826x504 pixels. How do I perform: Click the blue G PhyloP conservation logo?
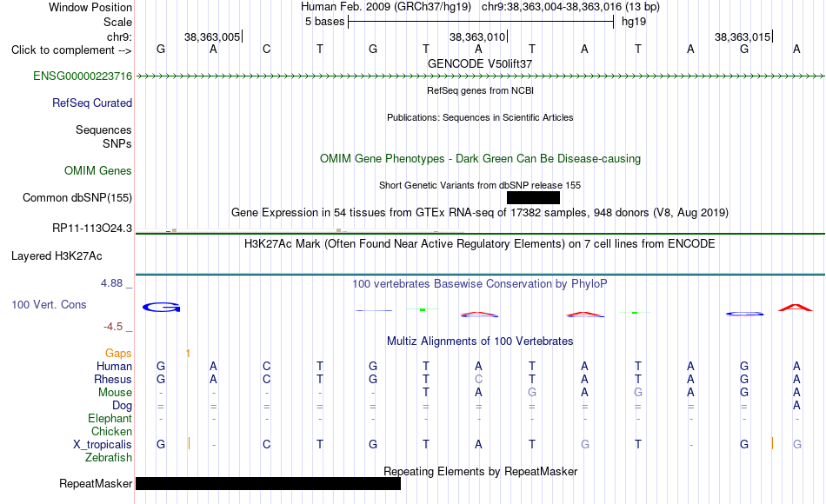(161, 307)
